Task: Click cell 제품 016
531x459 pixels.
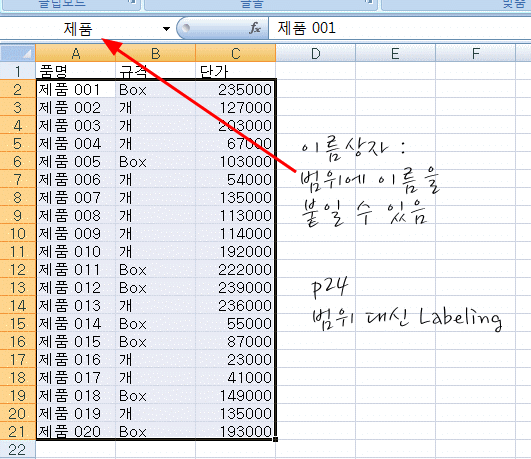Action: coord(76,359)
